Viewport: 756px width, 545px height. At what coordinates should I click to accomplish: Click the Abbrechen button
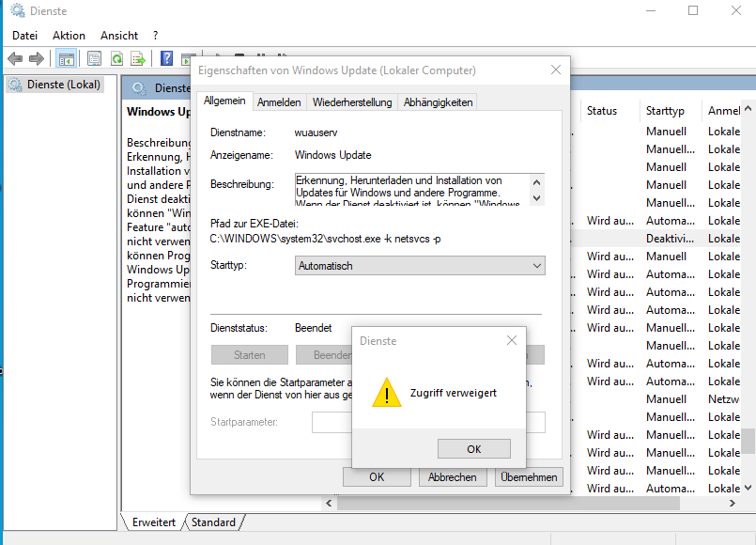453,477
